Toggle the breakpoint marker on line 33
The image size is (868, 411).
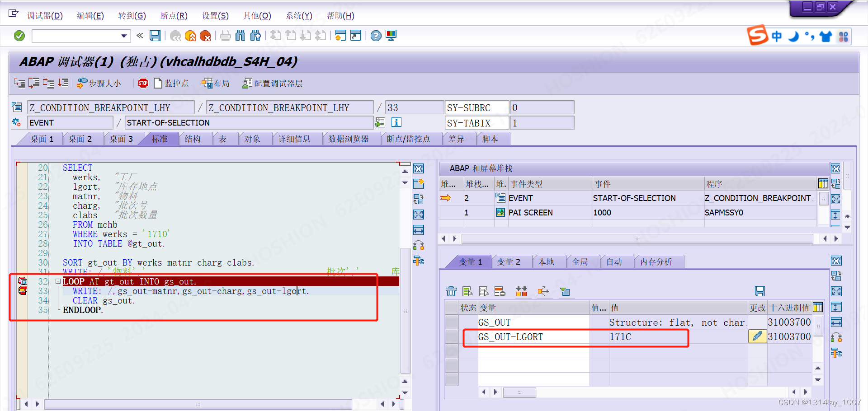pos(23,291)
